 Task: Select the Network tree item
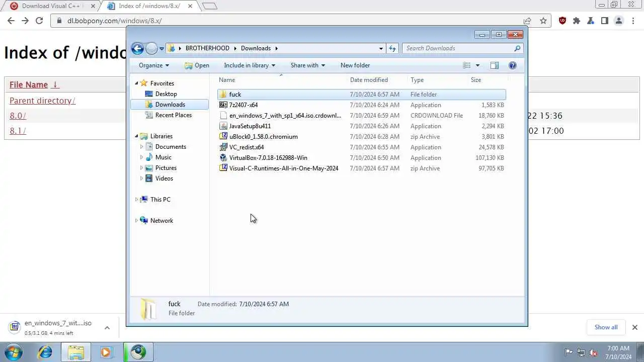(x=162, y=221)
